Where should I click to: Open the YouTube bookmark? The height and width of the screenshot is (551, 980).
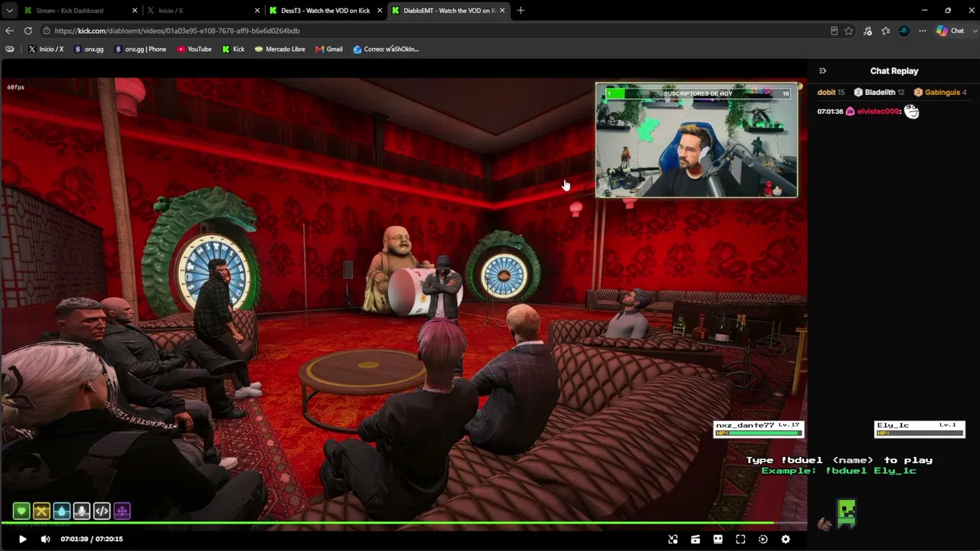click(194, 49)
